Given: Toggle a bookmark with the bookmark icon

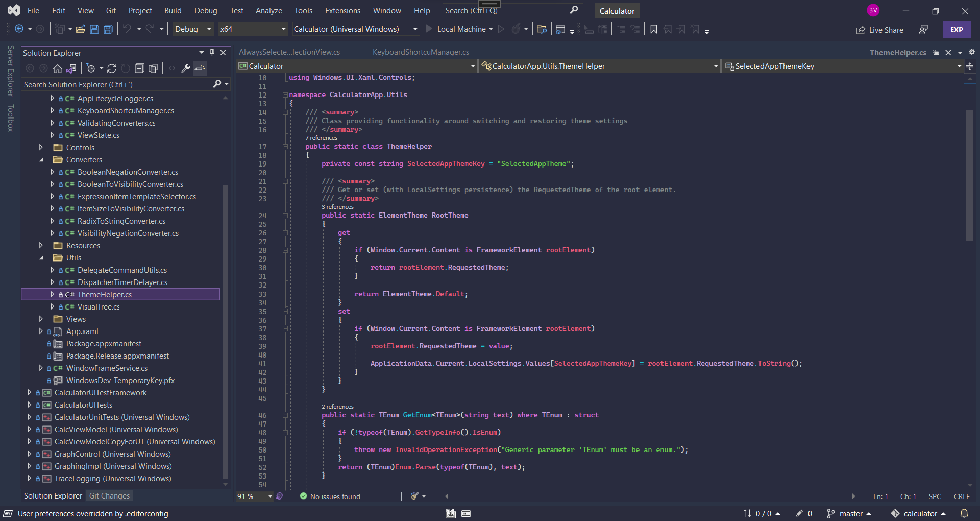Looking at the screenshot, I should 654,29.
